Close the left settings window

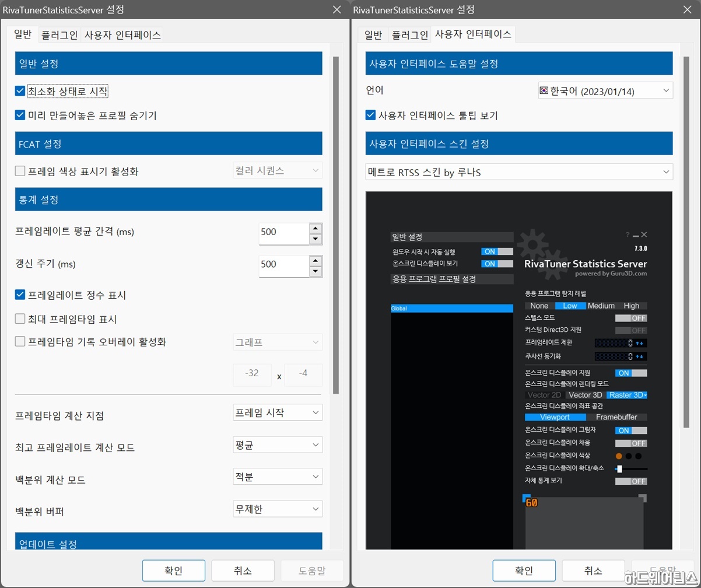coord(337,9)
